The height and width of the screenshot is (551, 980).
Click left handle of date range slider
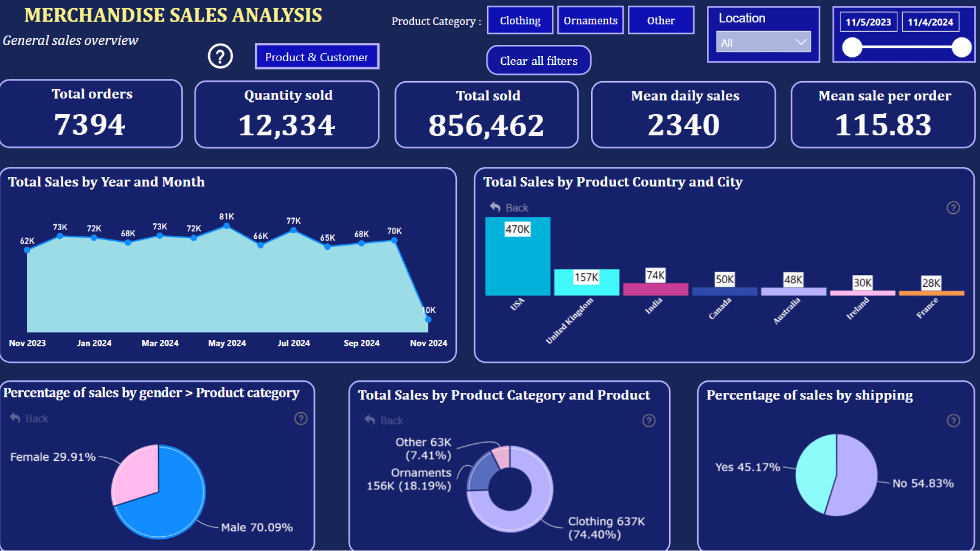852,47
